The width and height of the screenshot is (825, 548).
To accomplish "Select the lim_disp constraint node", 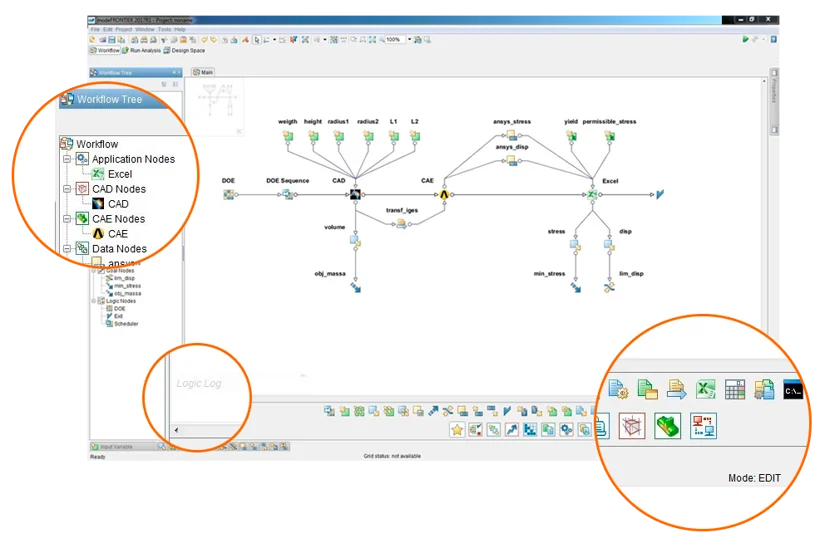I will click(609, 287).
